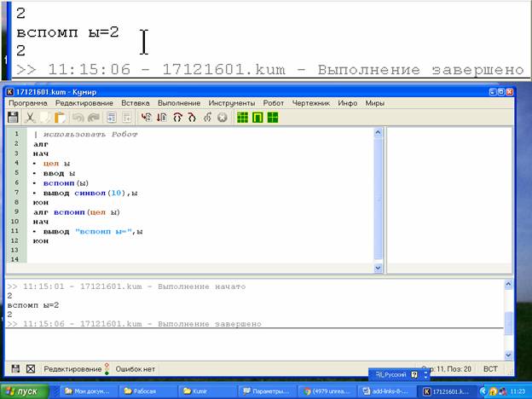Open the Инструменты menu
This screenshot has height=399, width=532.
click(232, 103)
